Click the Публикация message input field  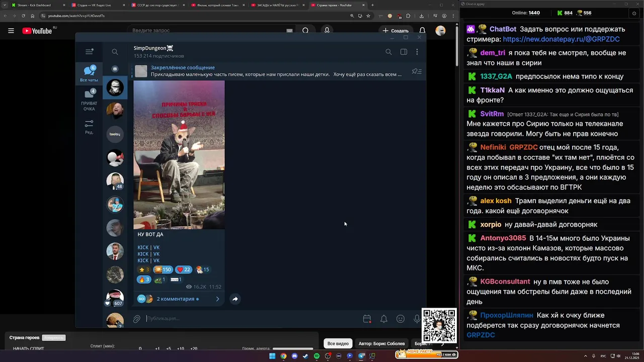point(252,318)
